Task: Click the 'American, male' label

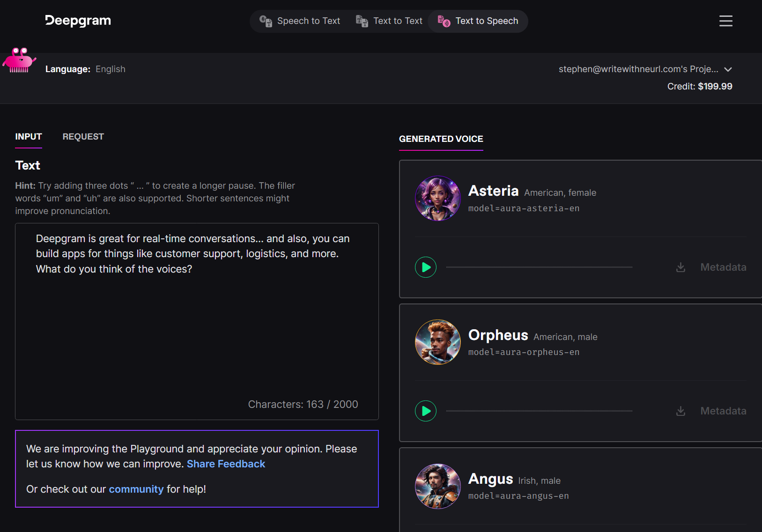Action: pos(565,337)
